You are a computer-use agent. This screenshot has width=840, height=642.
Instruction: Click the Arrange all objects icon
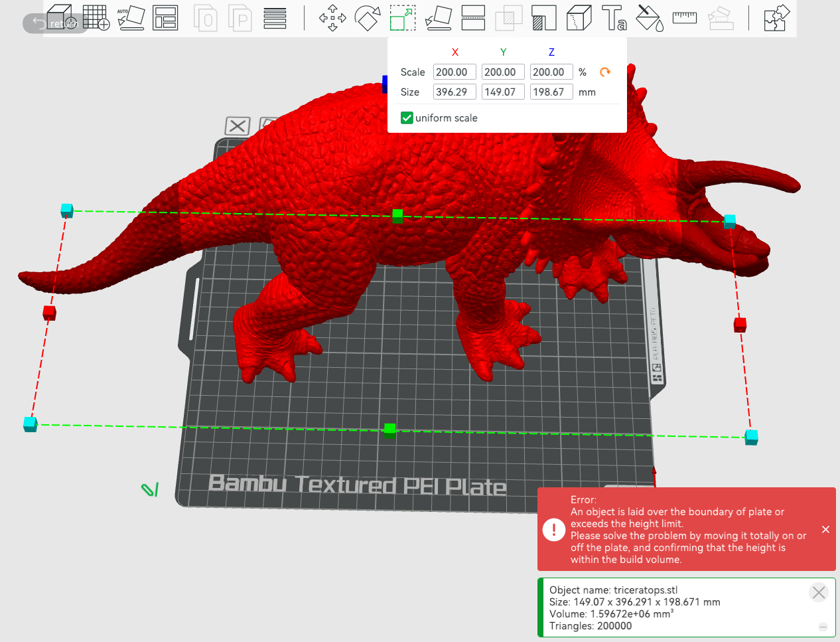165,17
